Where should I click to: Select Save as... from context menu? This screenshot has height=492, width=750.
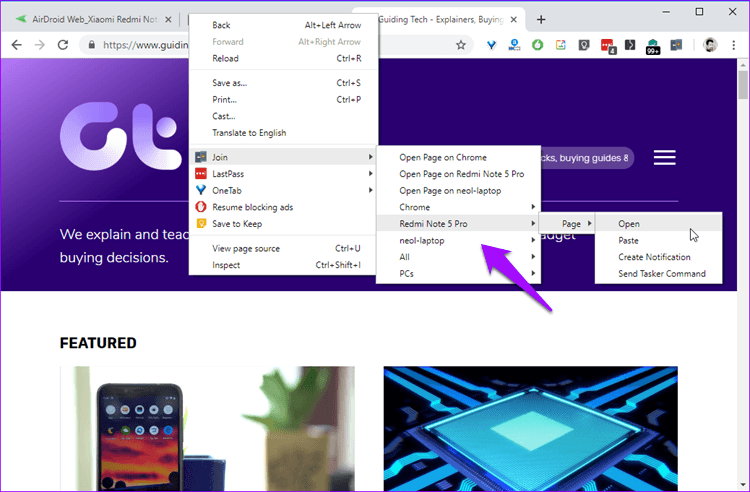pos(284,83)
